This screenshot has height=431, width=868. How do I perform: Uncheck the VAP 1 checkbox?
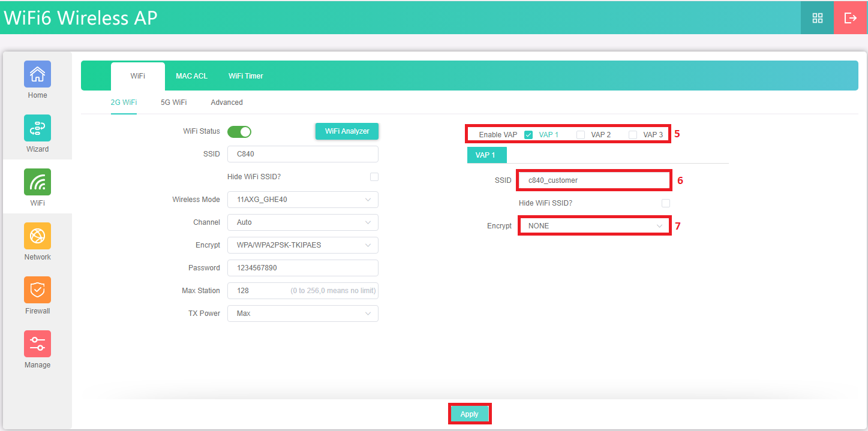pyautogui.click(x=528, y=135)
